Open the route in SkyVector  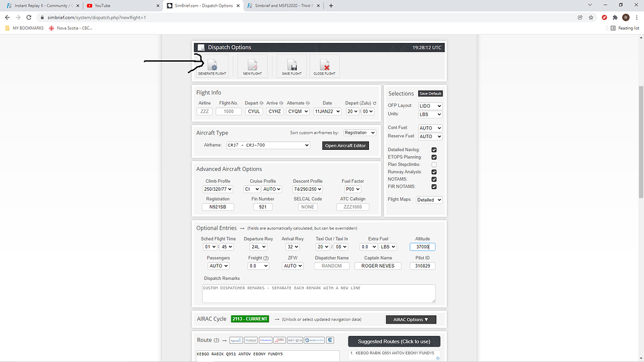(250, 340)
